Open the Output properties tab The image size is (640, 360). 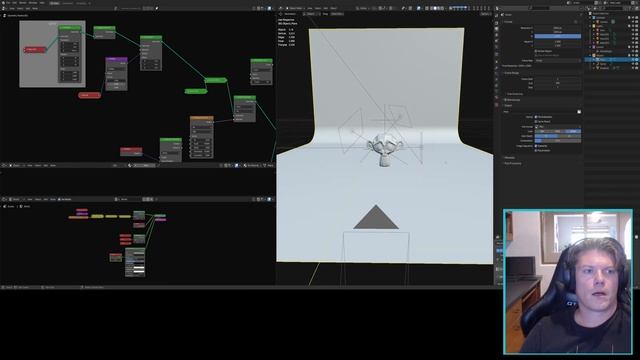(496, 29)
